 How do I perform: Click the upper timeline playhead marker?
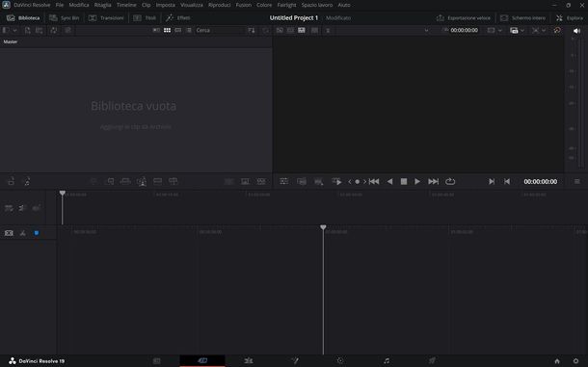pyautogui.click(x=63, y=193)
